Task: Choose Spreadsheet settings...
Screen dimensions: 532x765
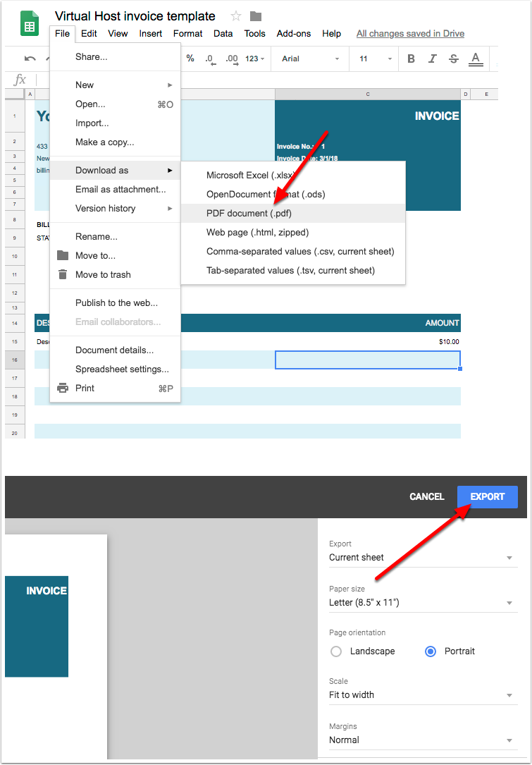Action: (115, 369)
